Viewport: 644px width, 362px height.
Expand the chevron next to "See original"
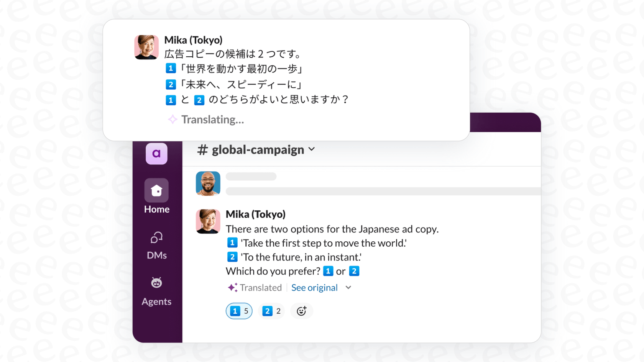[x=348, y=287]
